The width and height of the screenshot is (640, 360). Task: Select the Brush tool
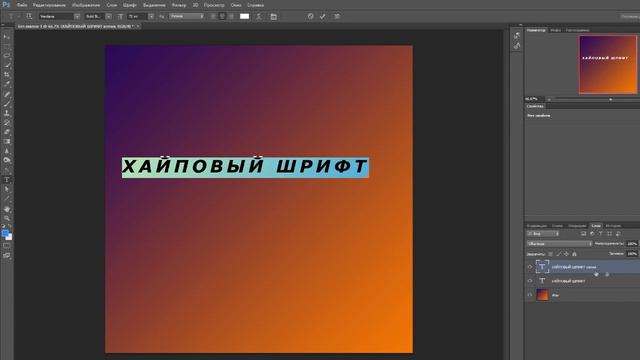[7, 104]
